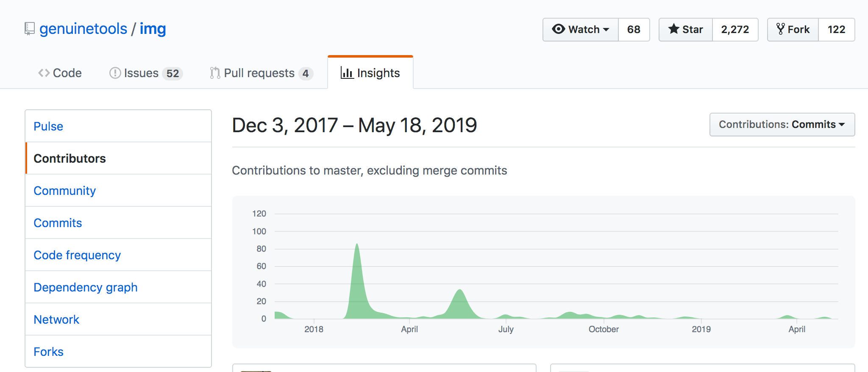Viewport: 868px width, 372px height.
Task: Show the Dependency graph page
Action: 86,287
